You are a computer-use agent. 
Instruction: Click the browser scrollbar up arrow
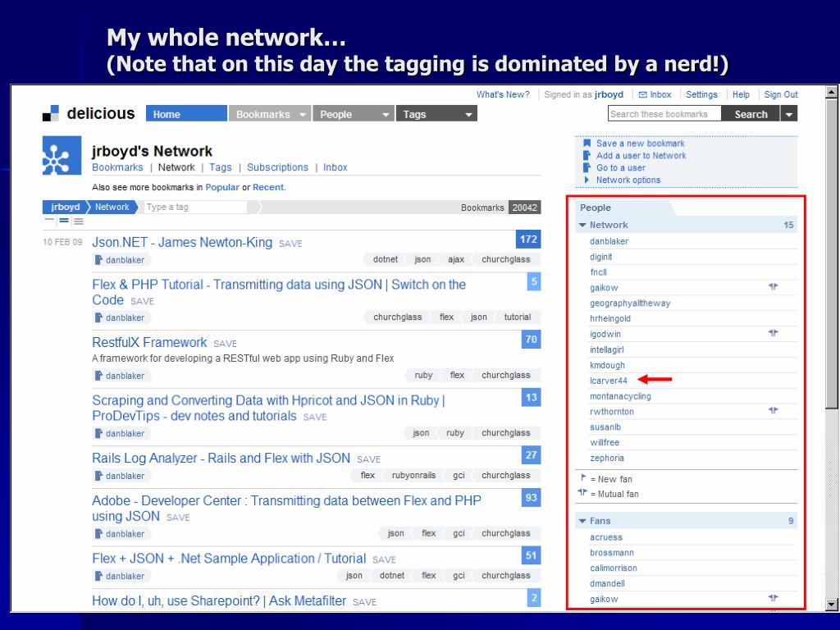[832, 92]
